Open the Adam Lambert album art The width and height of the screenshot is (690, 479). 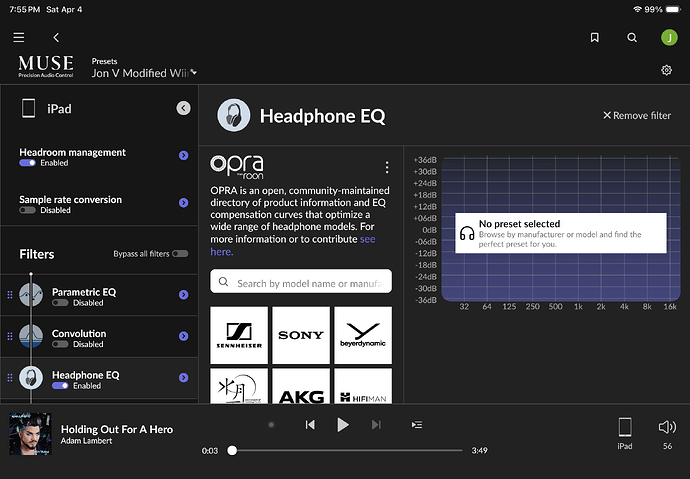click(x=30, y=434)
